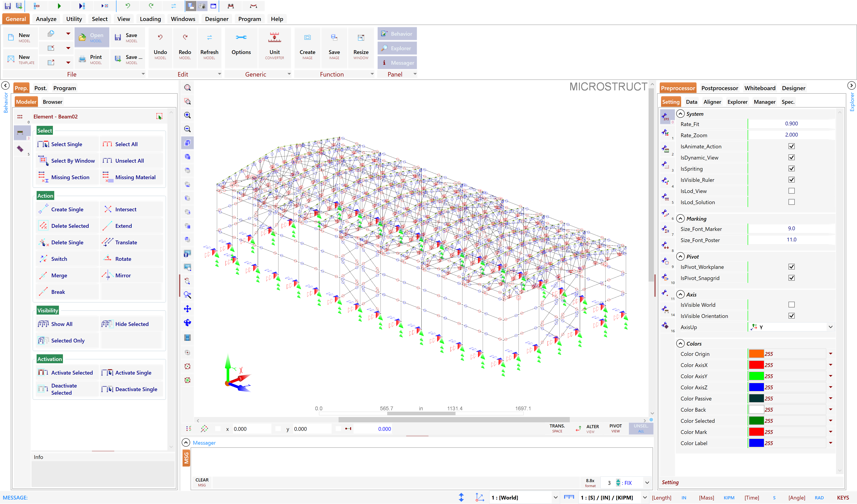This screenshot has height=504, width=857.
Task: Click the zoom in magnifier icon
Action: click(187, 115)
